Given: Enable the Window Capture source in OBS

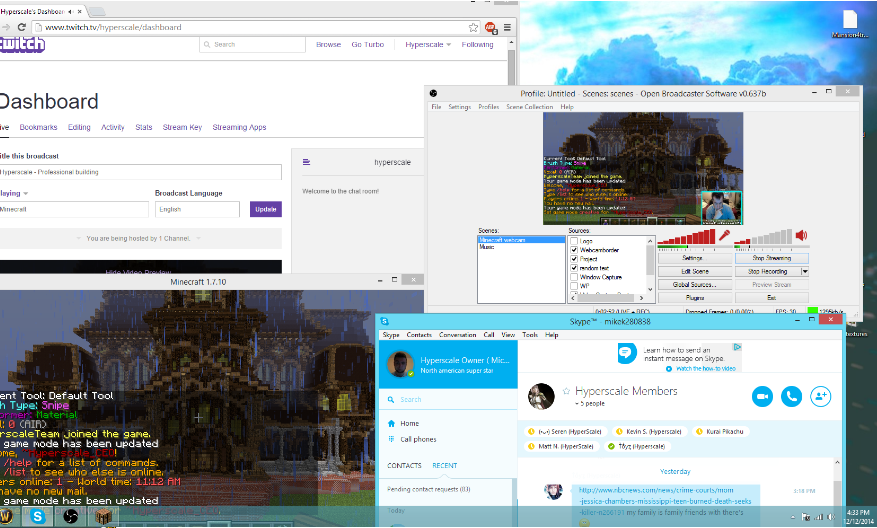Looking at the screenshot, I should tap(574, 277).
